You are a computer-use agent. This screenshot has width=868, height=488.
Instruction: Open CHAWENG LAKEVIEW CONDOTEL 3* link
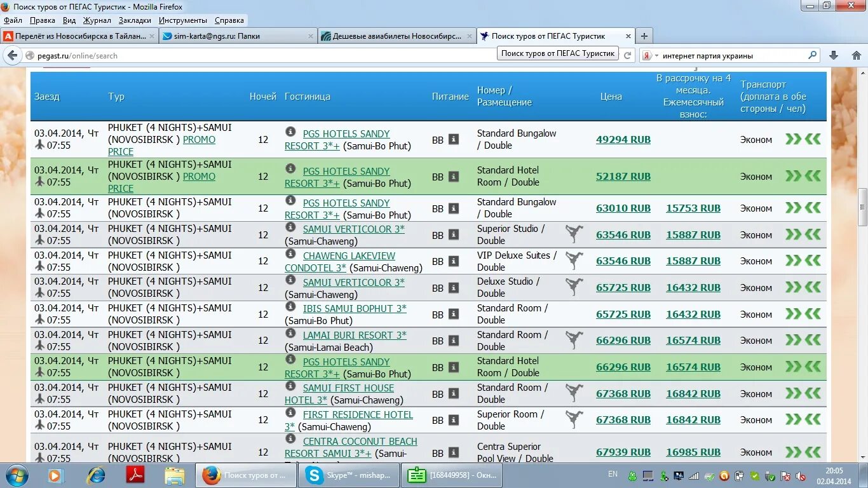pos(340,262)
